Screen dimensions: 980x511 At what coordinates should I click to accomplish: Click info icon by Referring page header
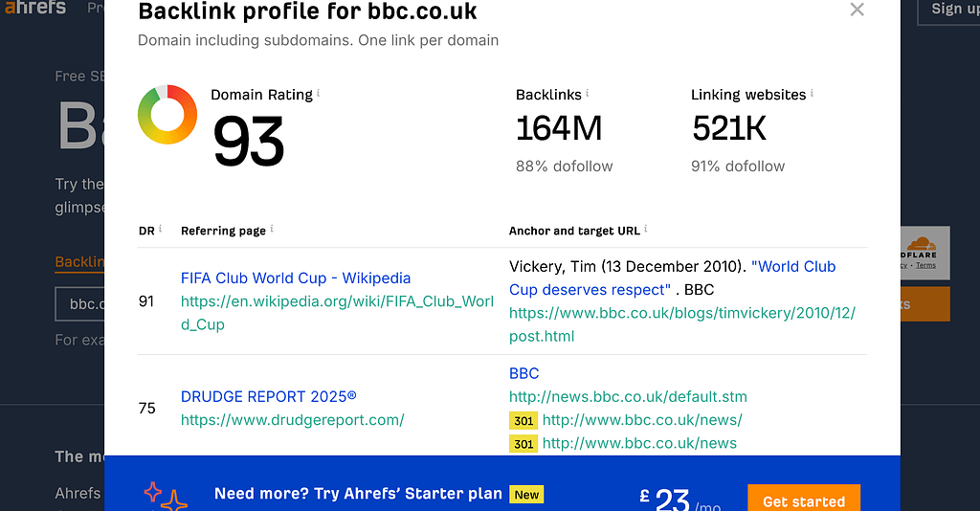point(273,230)
